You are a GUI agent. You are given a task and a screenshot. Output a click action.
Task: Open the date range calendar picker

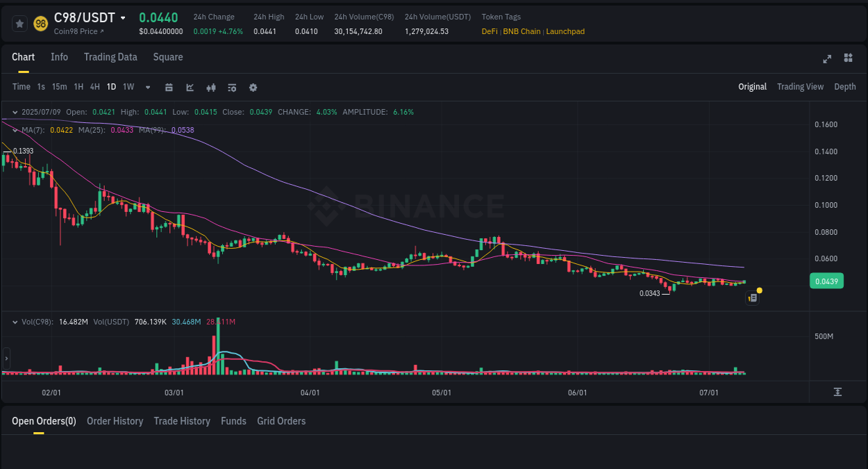pyautogui.click(x=169, y=87)
